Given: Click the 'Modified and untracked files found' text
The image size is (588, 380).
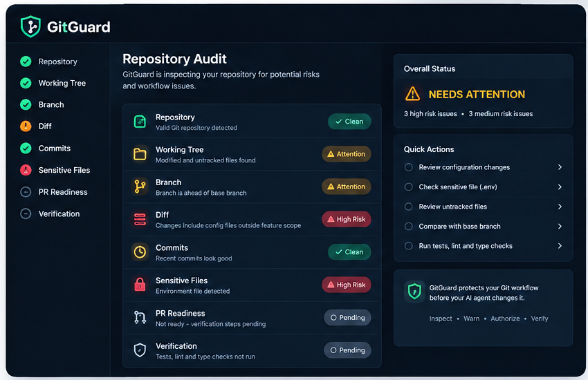Looking at the screenshot, I should pyautogui.click(x=205, y=160).
